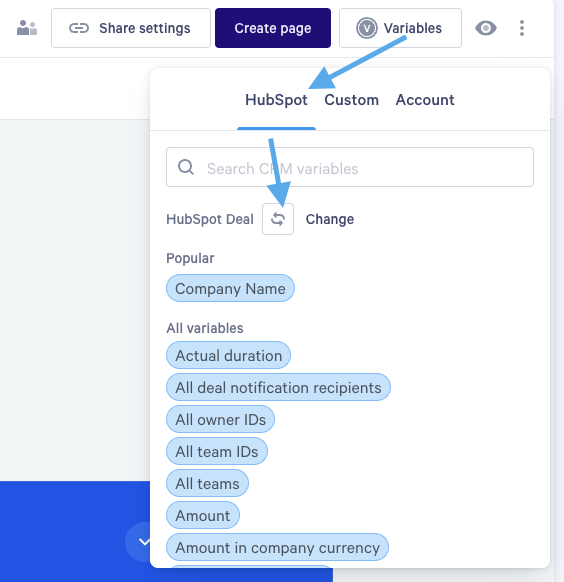Click the collaborators people icon

27,28
